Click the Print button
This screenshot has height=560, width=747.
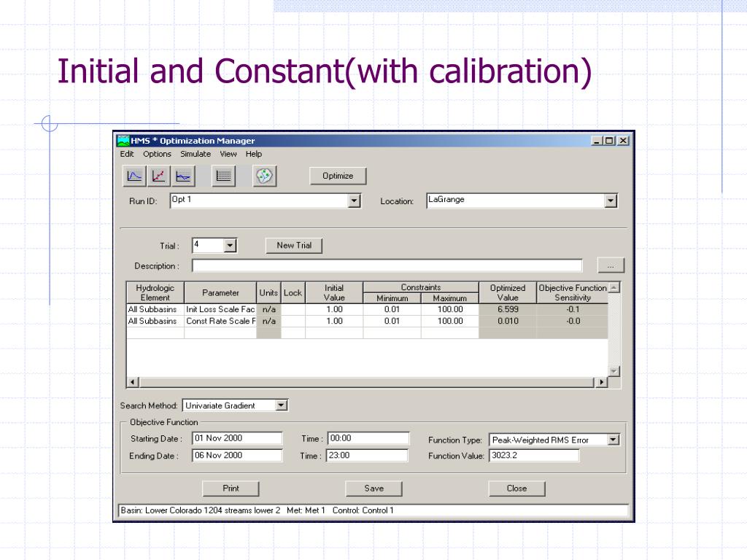[231, 488]
